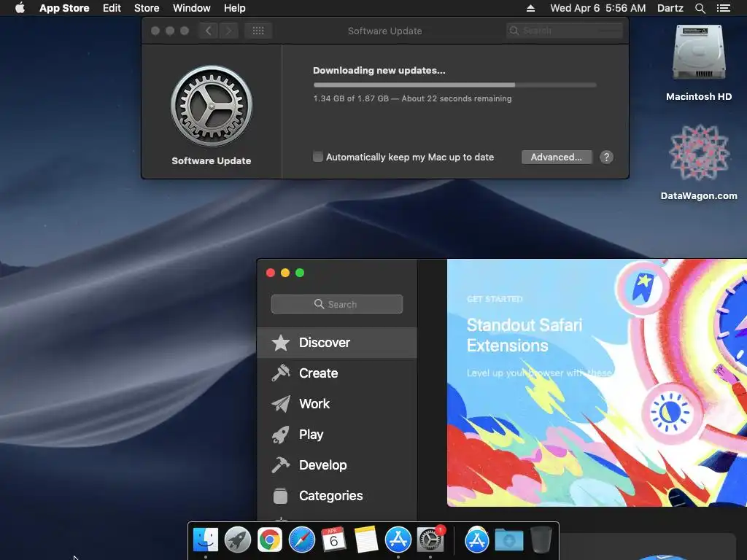Click running App Store Dock icon

pyautogui.click(x=398, y=540)
